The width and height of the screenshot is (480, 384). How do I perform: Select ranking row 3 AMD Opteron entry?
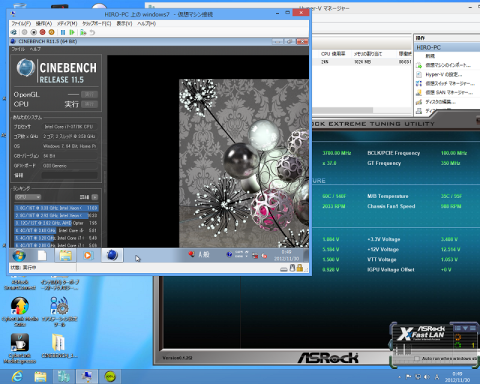click(56, 223)
